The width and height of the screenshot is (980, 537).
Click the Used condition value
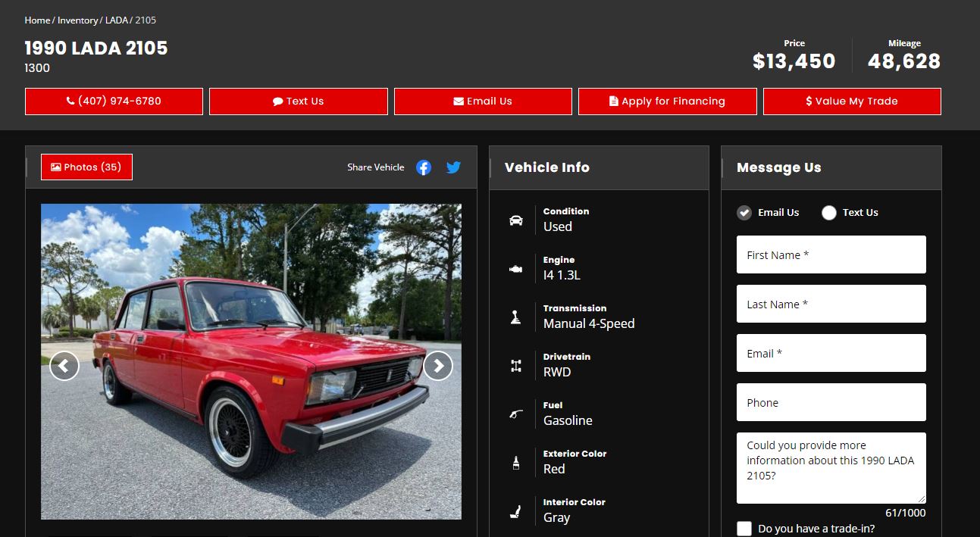point(558,226)
